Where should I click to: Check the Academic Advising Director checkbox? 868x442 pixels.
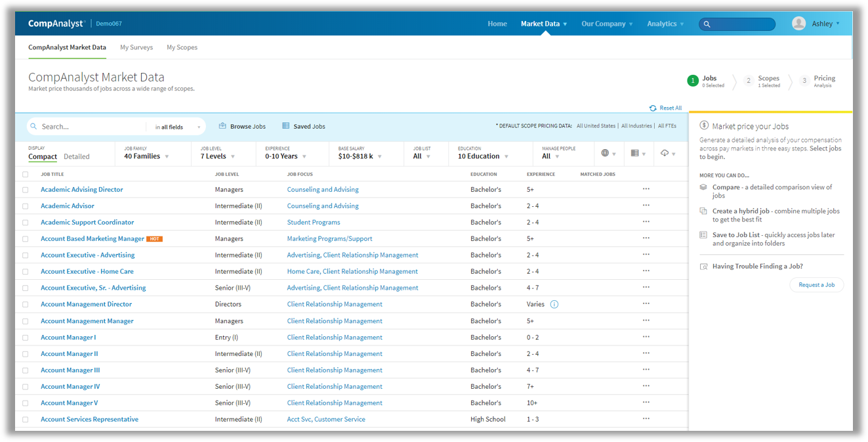pos(26,190)
